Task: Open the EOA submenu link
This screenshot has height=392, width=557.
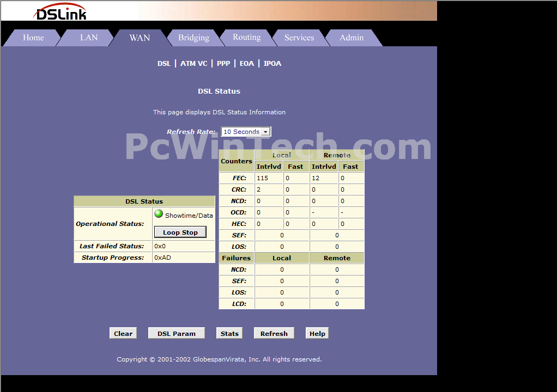Action: 246,64
